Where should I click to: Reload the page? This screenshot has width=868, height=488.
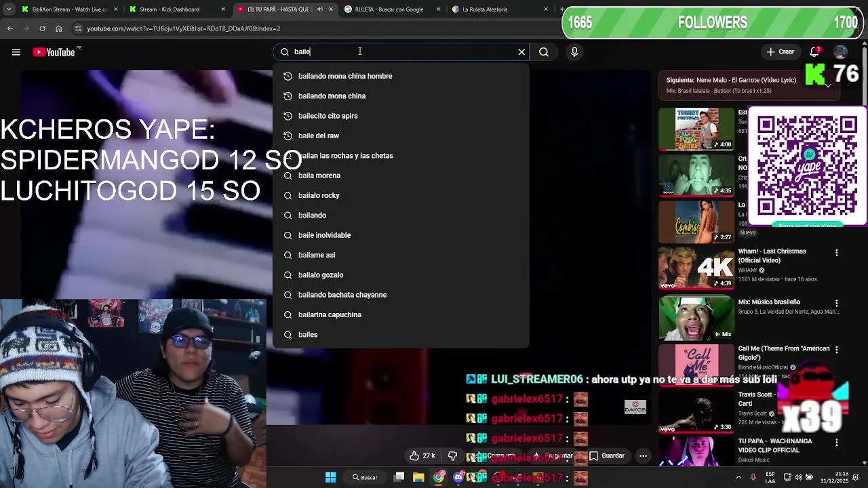pos(42,28)
